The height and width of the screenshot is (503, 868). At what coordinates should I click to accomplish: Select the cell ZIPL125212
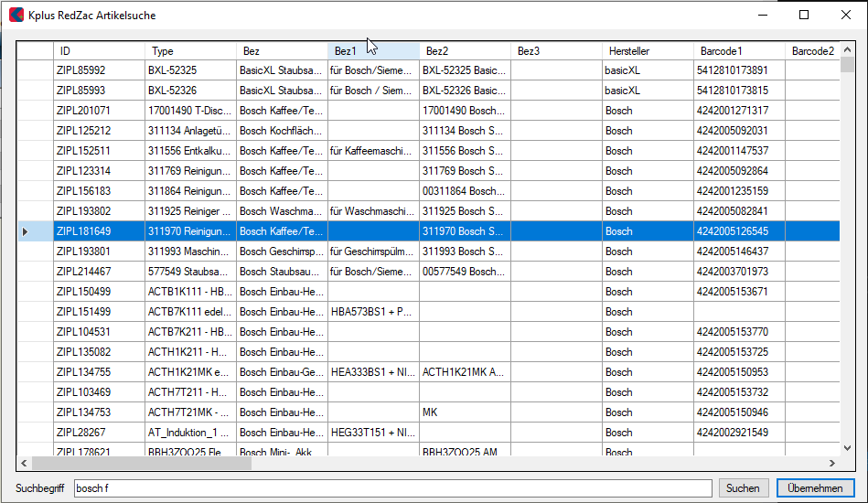click(x=99, y=131)
